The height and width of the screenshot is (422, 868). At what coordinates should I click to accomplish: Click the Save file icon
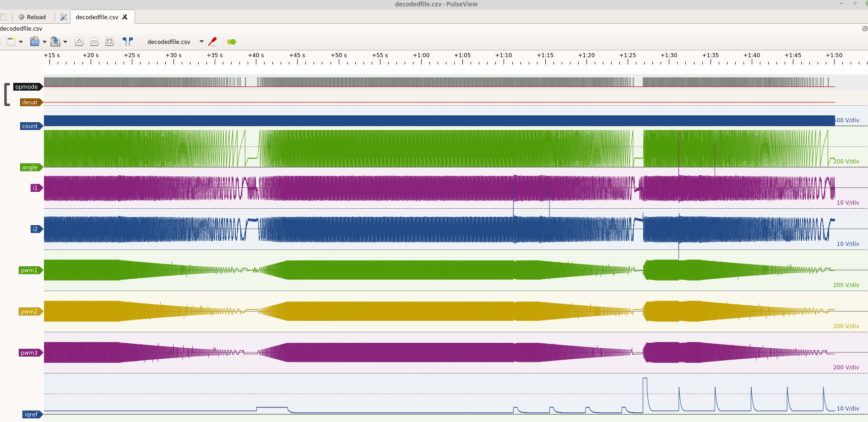(55, 42)
